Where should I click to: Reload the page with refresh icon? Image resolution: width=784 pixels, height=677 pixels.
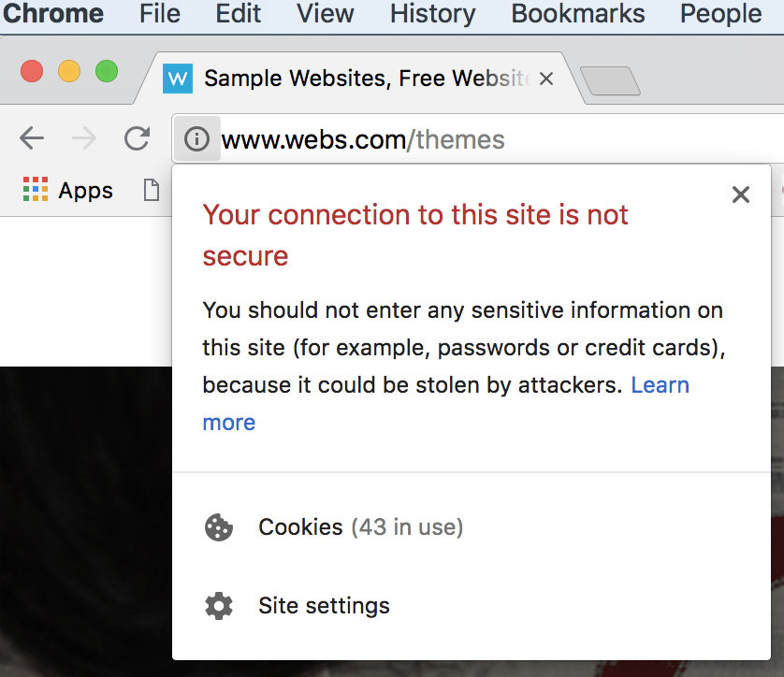point(137,138)
